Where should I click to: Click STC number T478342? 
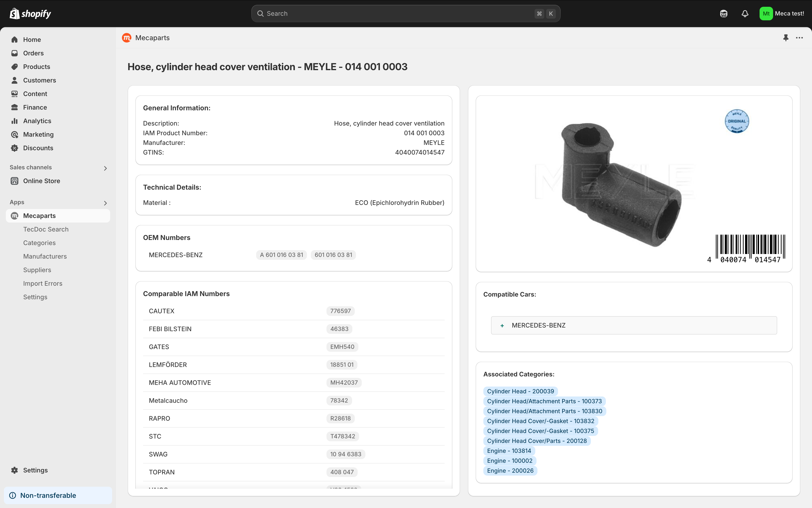343,436
